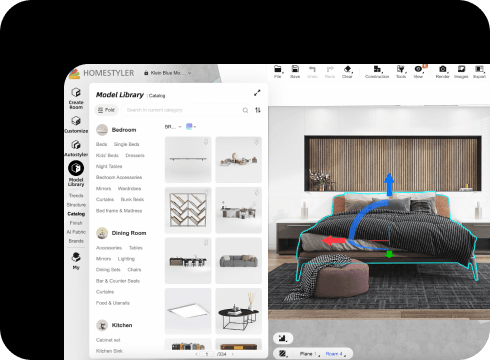Open the View eye icon

point(418,69)
